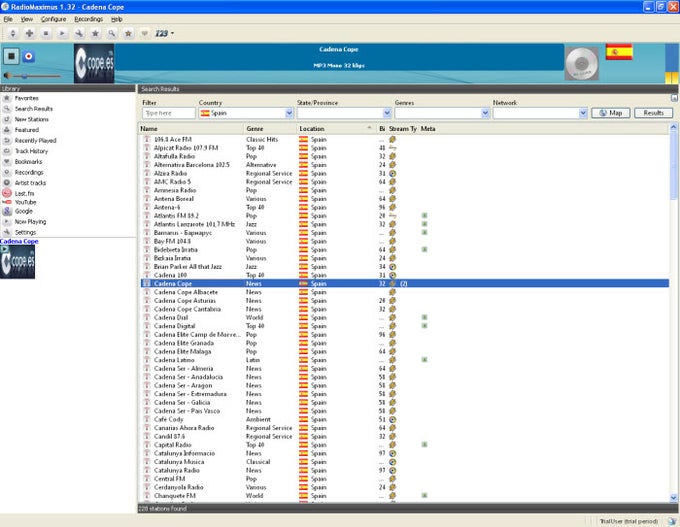Open YouTube in the library sidebar

(25, 202)
